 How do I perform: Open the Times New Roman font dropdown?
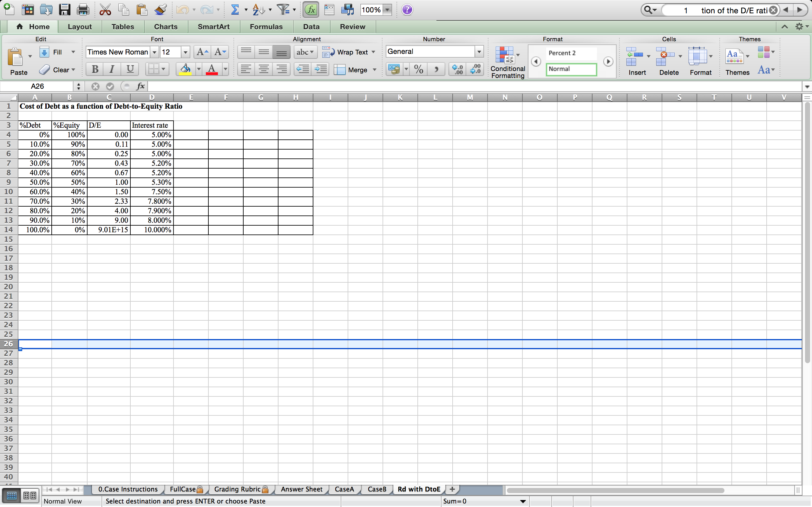(x=154, y=52)
